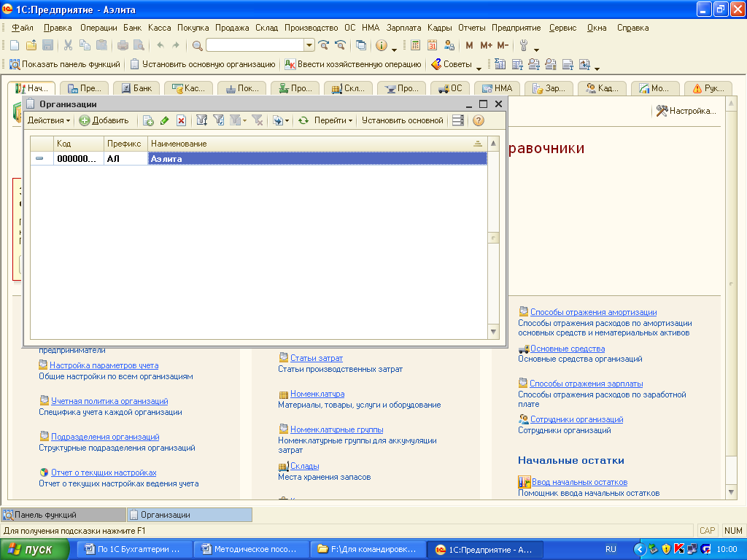Image resolution: width=747 pixels, height=560 pixels.
Task: Open the Отчет о текущих настройках link
Action: [104, 472]
